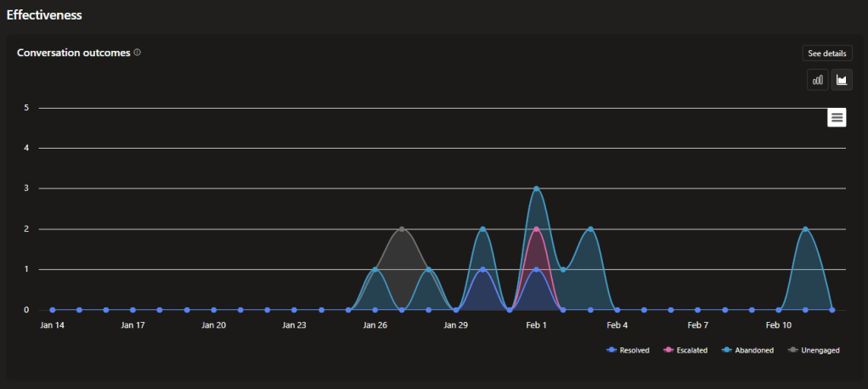The image size is (868, 389).
Task: Click the Conversation outcomes chart title
Action: pyautogui.click(x=74, y=53)
